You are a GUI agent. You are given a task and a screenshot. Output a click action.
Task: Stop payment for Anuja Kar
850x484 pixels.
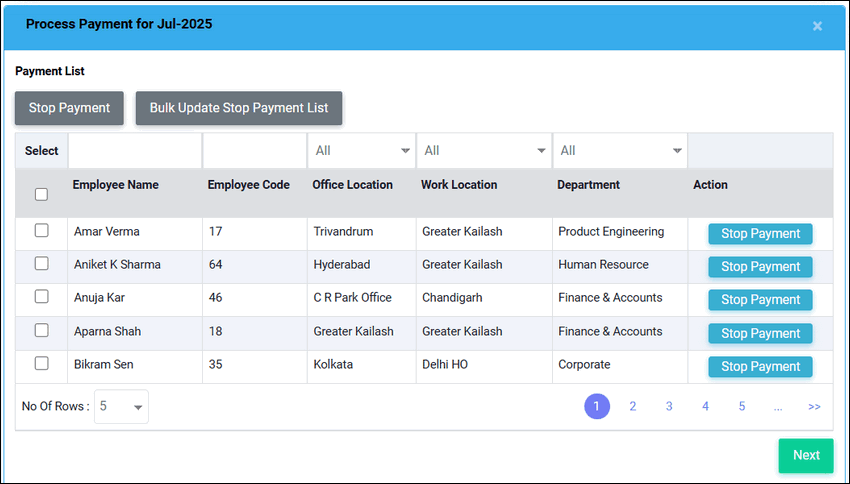coord(760,300)
